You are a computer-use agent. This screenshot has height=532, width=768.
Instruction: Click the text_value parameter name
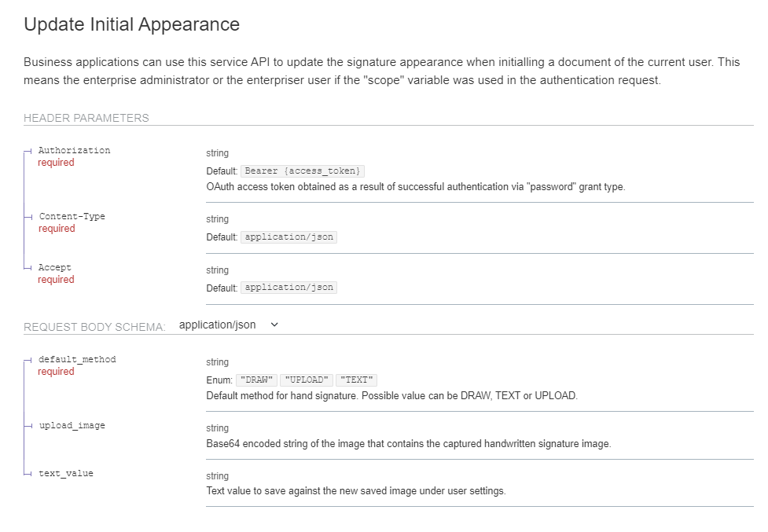click(66, 473)
